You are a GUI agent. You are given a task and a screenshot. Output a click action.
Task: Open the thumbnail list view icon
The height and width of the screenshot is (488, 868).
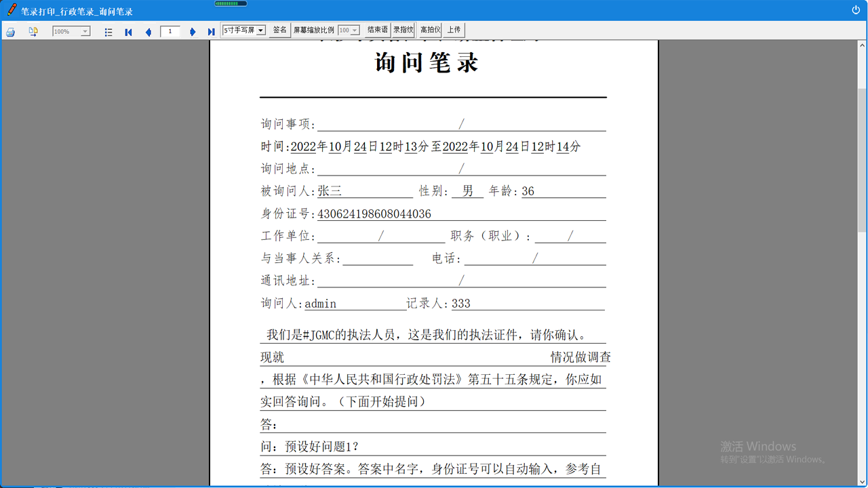click(x=108, y=30)
